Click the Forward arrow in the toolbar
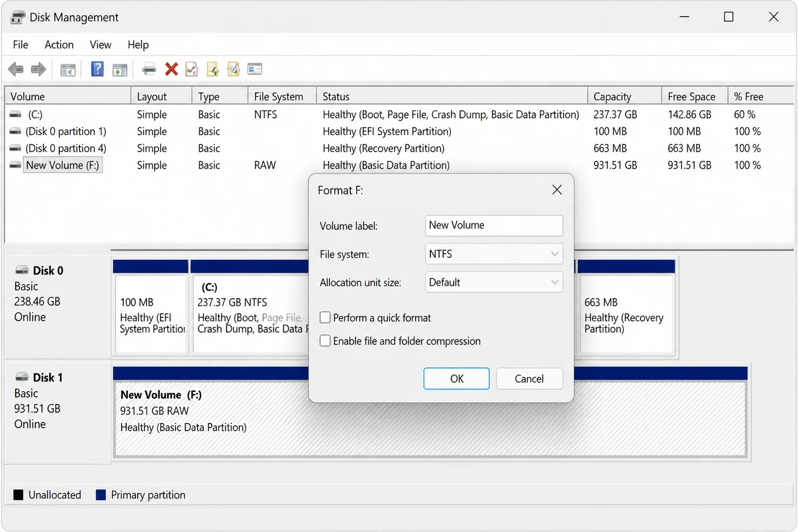 click(x=38, y=69)
